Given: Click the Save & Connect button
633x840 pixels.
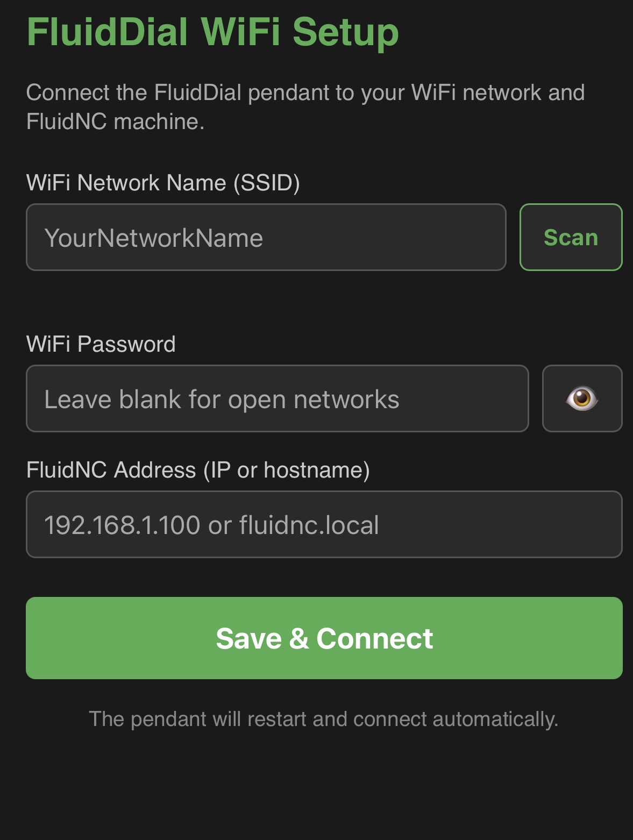Looking at the screenshot, I should click(x=324, y=638).
